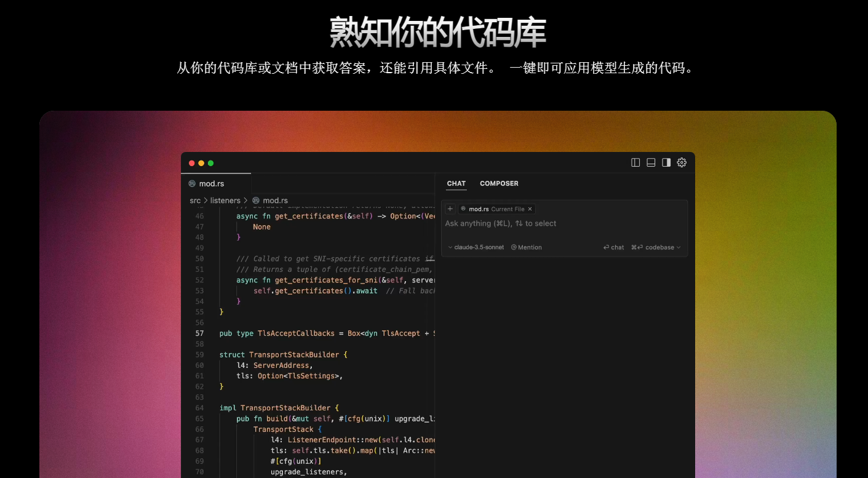Toggle the secondary sidebar layout icon
Image resolution: width=868 pixels, height=478 pixels.
(x=666, y=162)
